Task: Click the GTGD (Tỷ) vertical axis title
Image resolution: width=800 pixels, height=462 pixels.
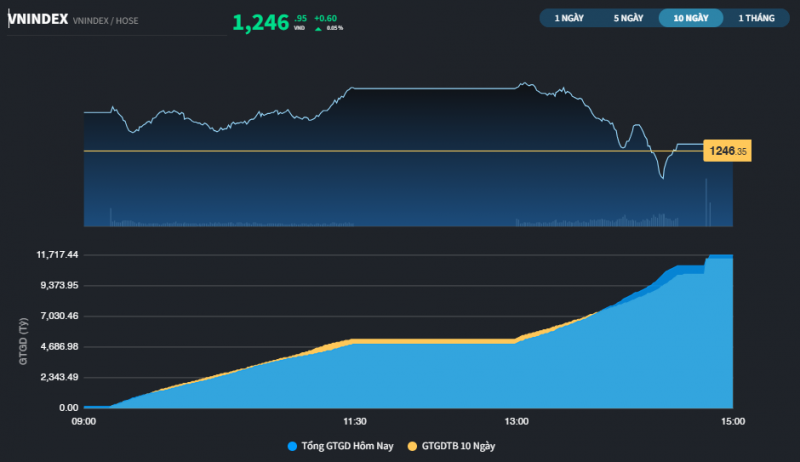Action: tap(22, 339)
